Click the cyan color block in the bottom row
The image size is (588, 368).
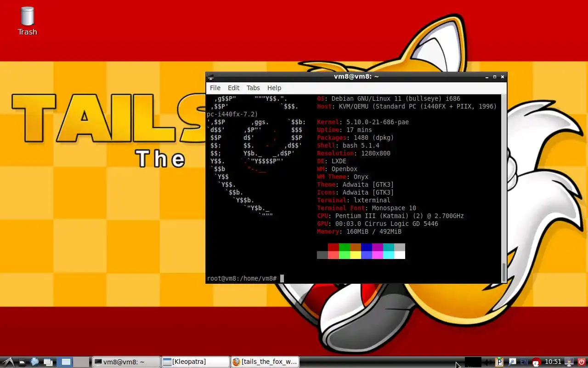389,255
